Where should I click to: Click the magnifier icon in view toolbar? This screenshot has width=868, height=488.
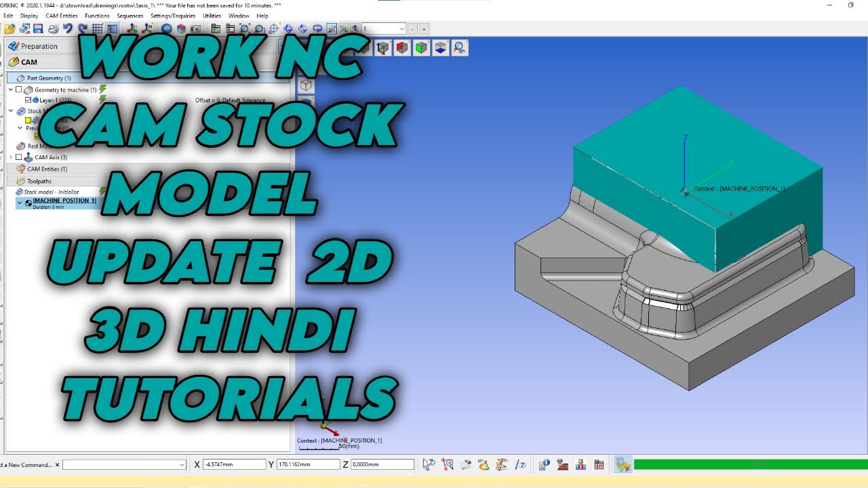coord(460,47)
